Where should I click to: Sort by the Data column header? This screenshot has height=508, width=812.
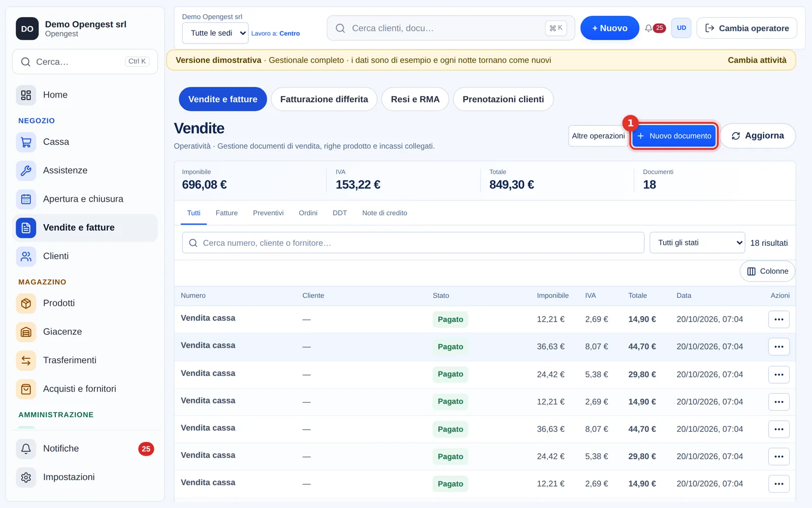pos(684,296)
